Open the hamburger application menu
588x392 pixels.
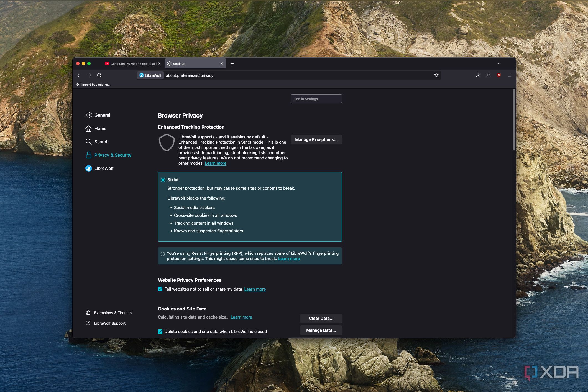click(x=509, y=75)
